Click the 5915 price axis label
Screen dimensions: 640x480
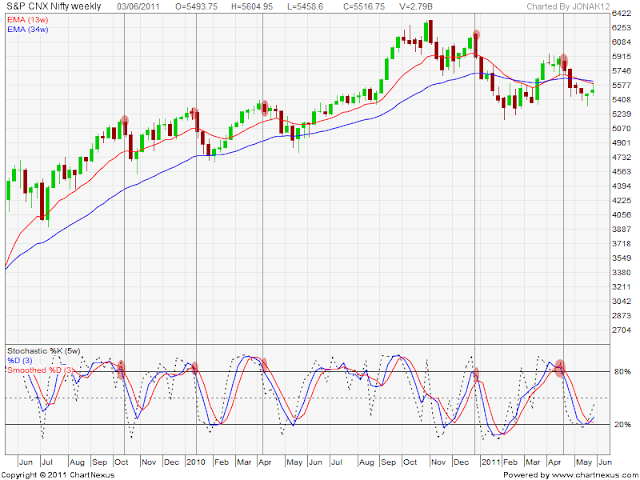[622, 56]
